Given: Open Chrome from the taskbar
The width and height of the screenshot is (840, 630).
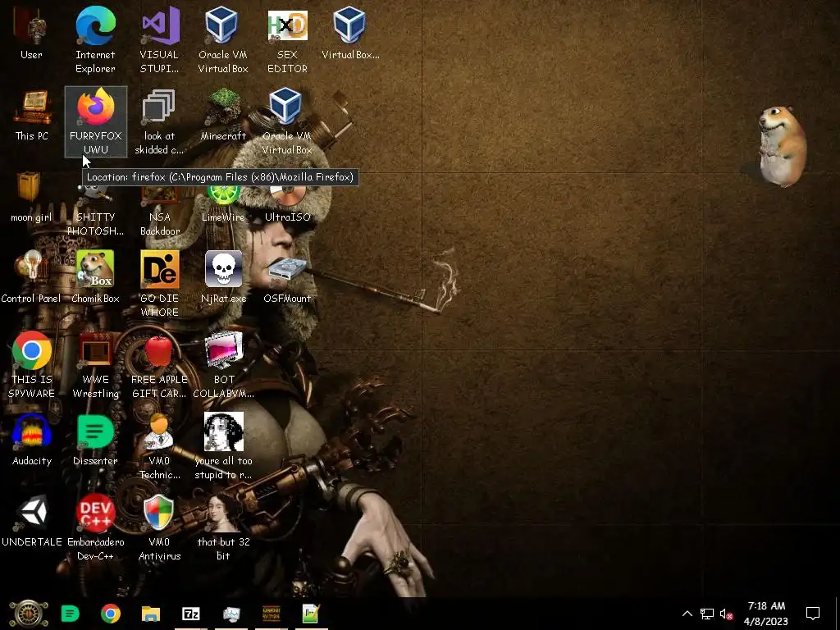Looking at the screenshot, I should tap(111, 614).
